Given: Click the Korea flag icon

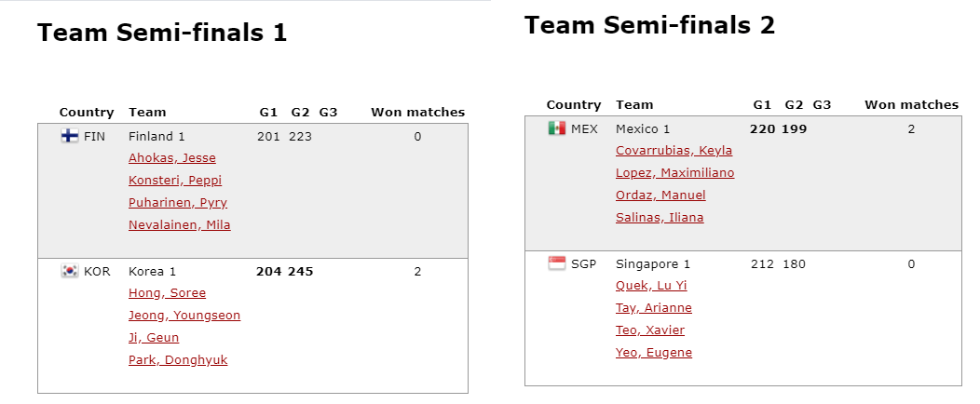Looking at the screenshot, I should [x=69, y=271].
